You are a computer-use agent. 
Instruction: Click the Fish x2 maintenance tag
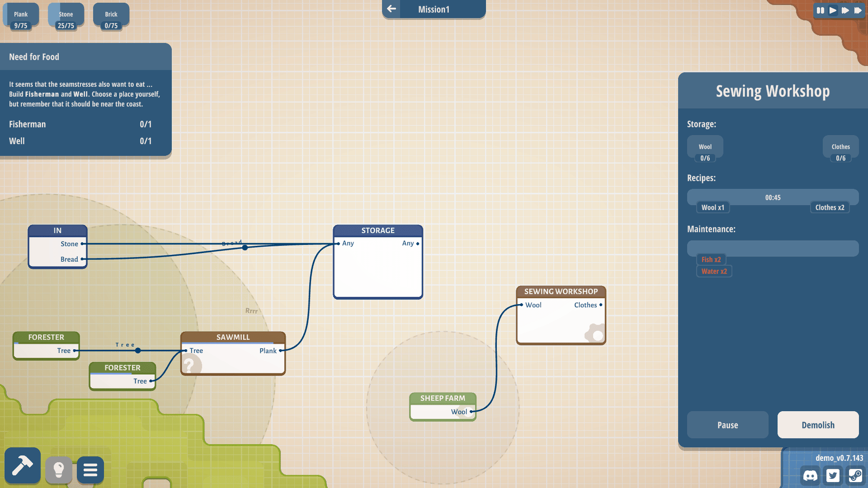[711, 259]
